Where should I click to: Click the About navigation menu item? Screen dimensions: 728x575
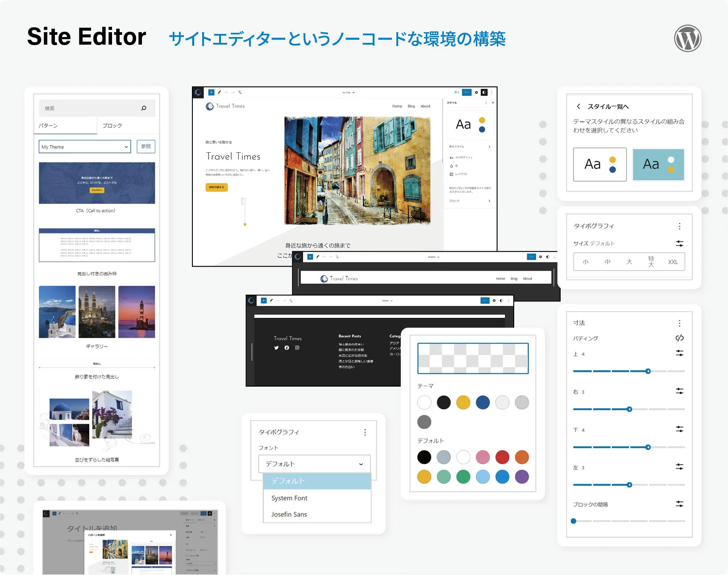[x=425, y=106]
